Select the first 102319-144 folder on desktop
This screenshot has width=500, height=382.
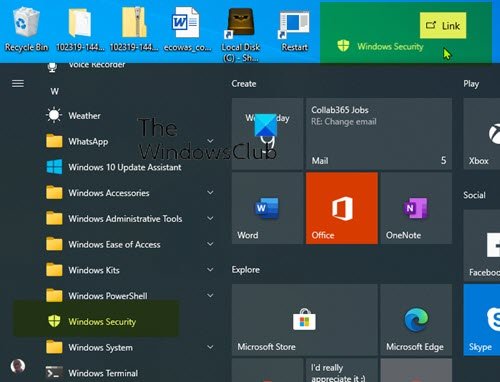tap(80, 29)
